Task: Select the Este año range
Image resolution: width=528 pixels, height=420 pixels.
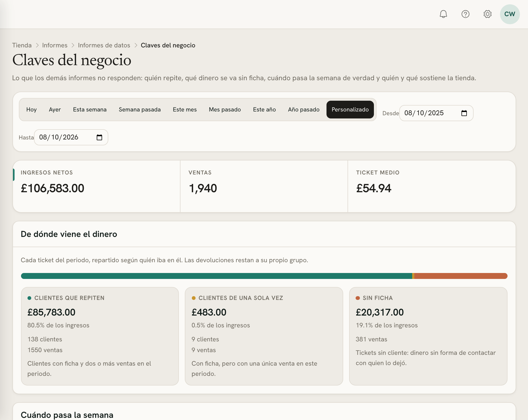Action: [x=264, y=110]
